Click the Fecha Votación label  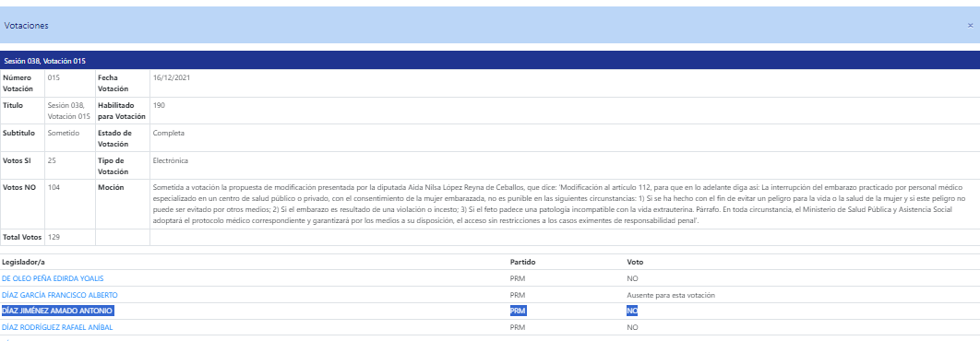(114, 83)
